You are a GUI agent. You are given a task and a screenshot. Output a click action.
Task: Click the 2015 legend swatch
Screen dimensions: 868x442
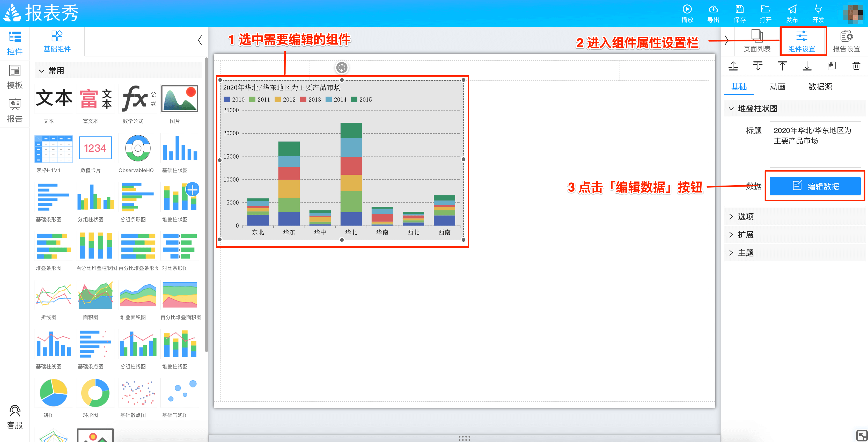point(354,99)
